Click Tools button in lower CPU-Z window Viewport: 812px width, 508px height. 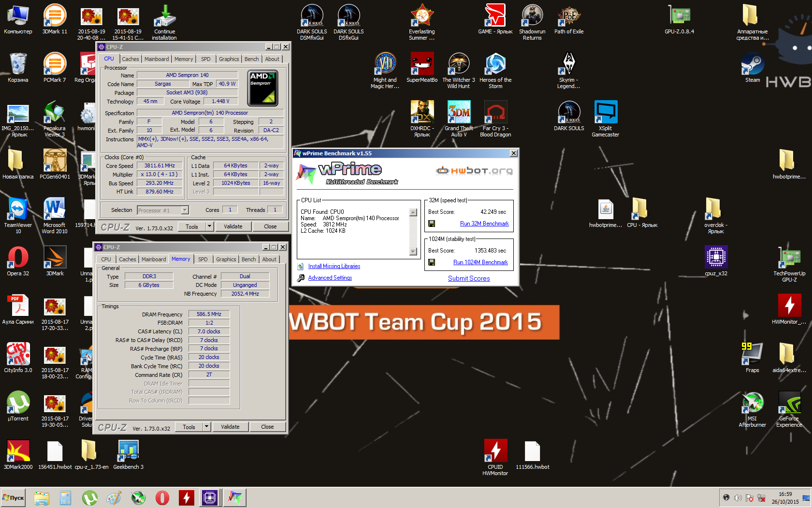[x=189, y=427]
